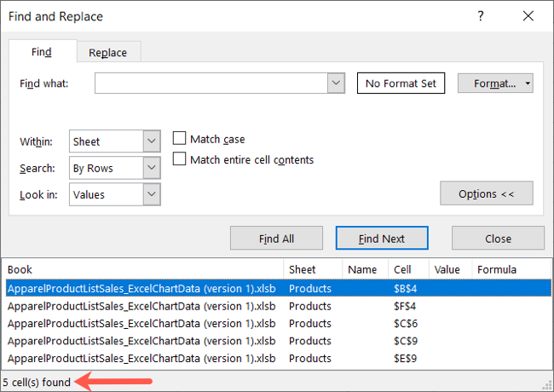
Task: Toggle Match entire cell contents checkbox
Action: [x=180, y=159]
